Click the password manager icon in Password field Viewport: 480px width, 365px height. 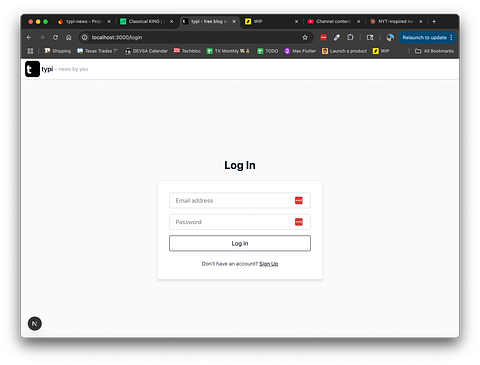[x=299, y=222]
